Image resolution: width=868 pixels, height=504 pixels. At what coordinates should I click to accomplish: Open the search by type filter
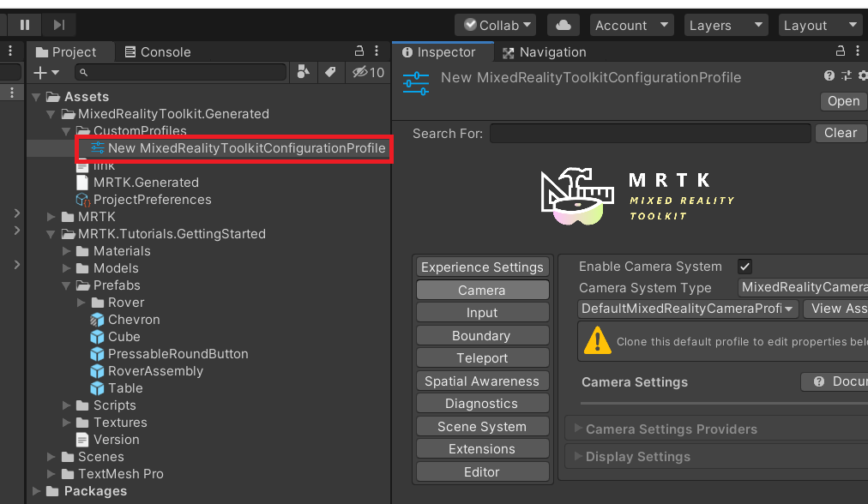tap(304, 72)
